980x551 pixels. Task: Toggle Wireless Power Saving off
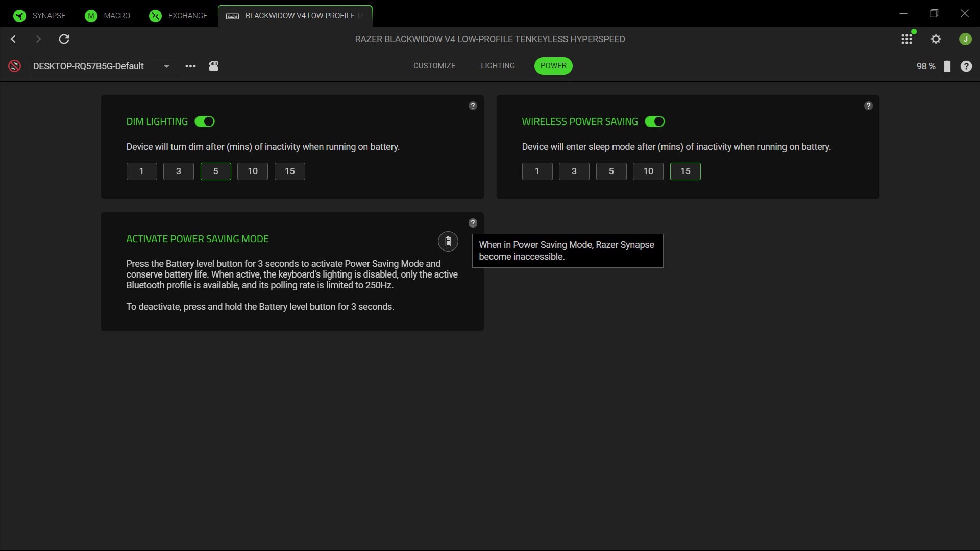[x=654, y=121]
